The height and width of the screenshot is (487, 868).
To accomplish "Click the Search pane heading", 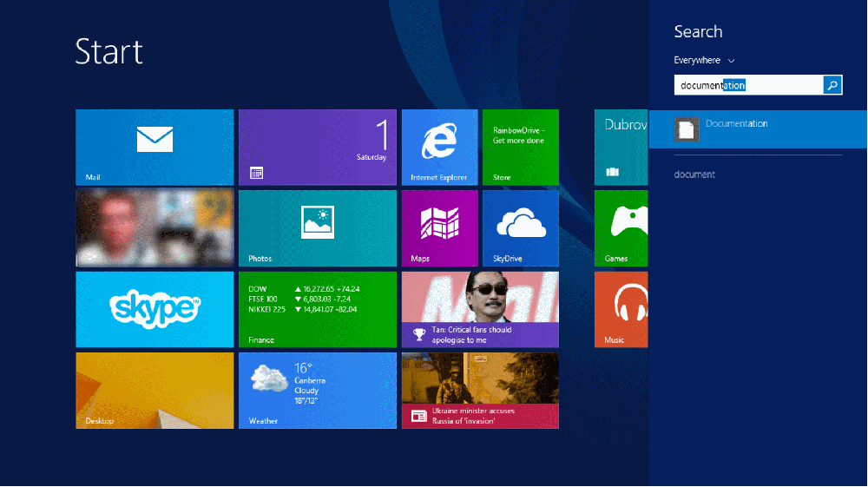I will click(698, 31).
